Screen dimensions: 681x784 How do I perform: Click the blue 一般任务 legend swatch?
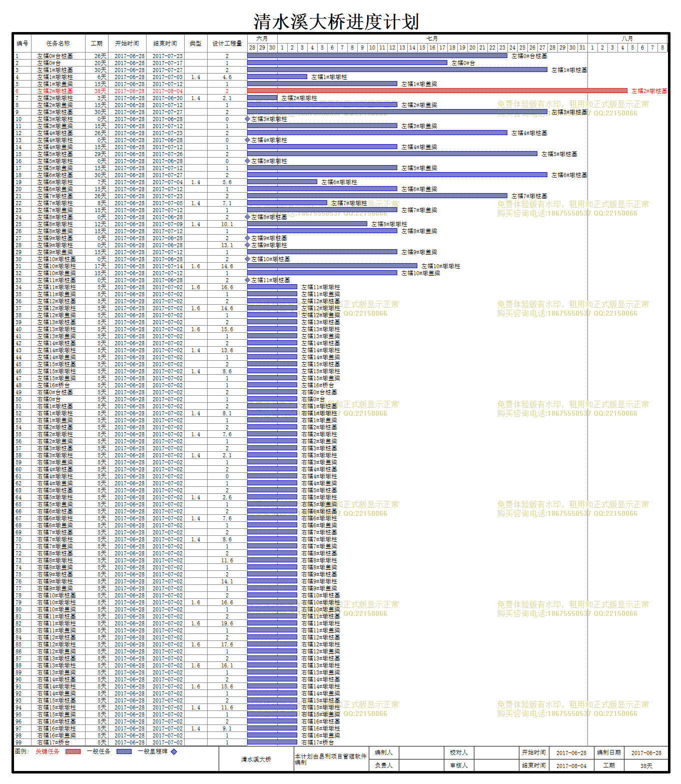click(124, 751)
